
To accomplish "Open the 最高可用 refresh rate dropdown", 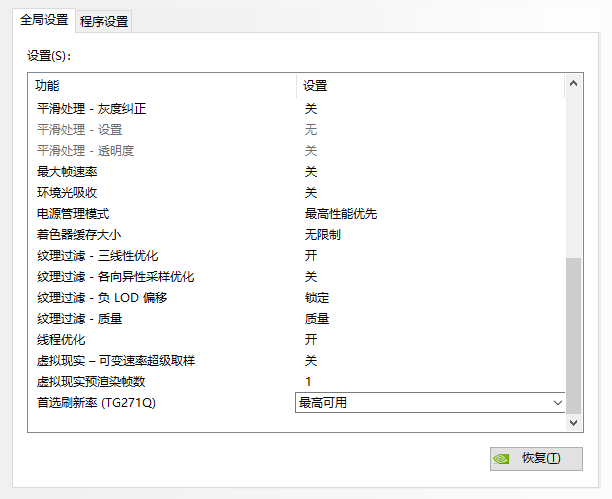I will coord(430,403).
